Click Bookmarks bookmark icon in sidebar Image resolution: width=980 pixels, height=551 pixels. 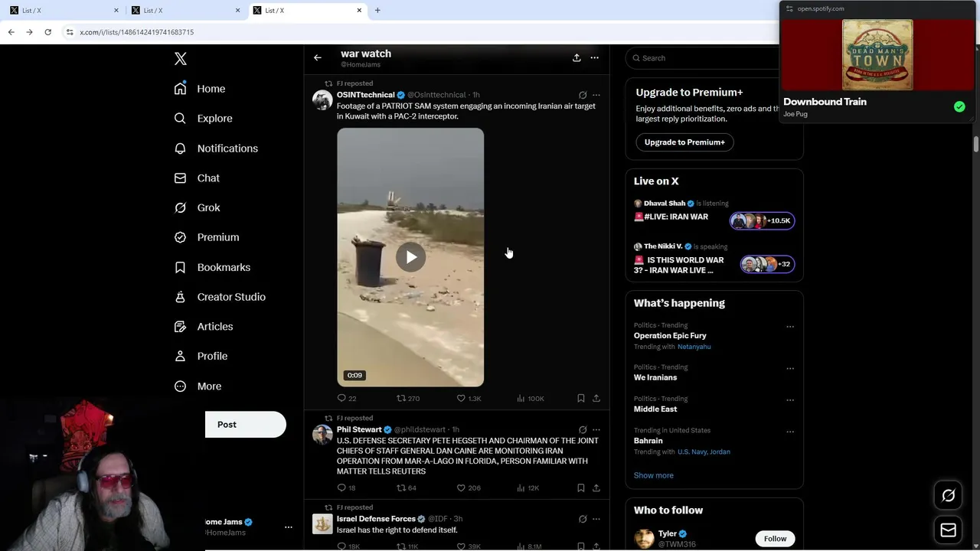[x=180, y=267]
